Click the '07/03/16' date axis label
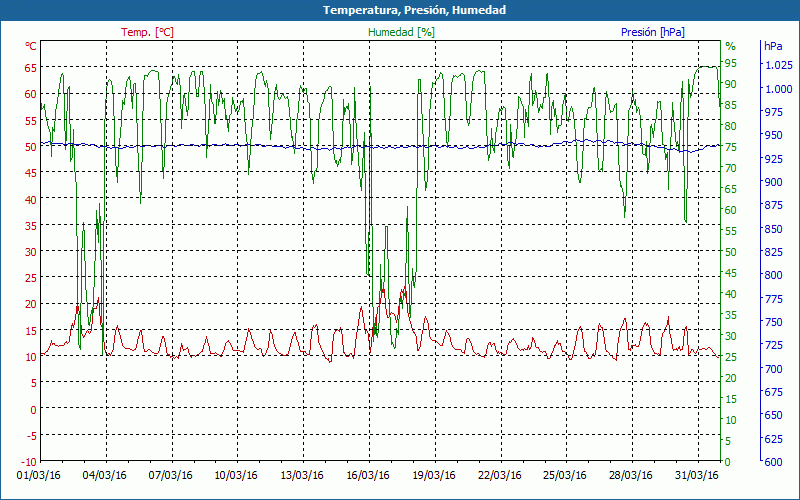The image size is (800, 500). (x=170, y=476)
